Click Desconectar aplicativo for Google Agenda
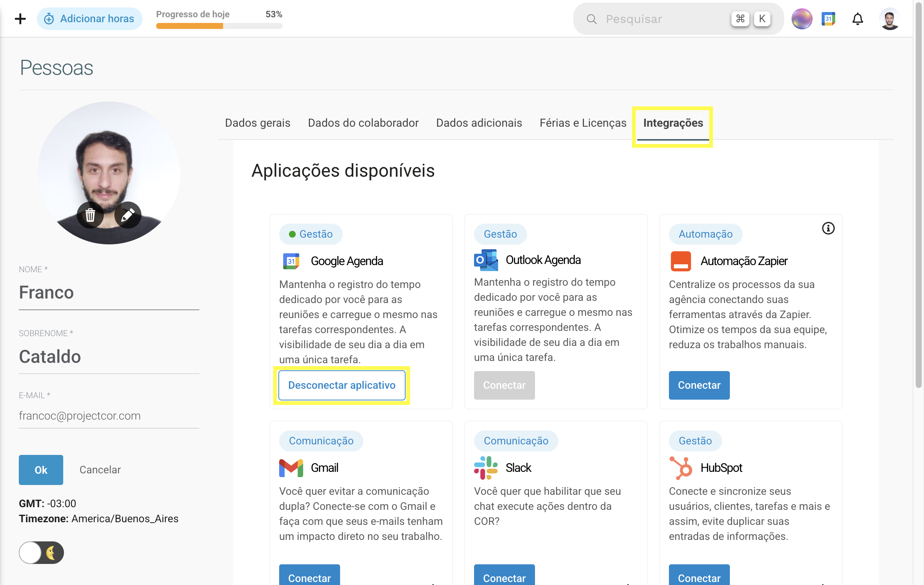Viewport: 924px width, 585px height. [342, 385]
